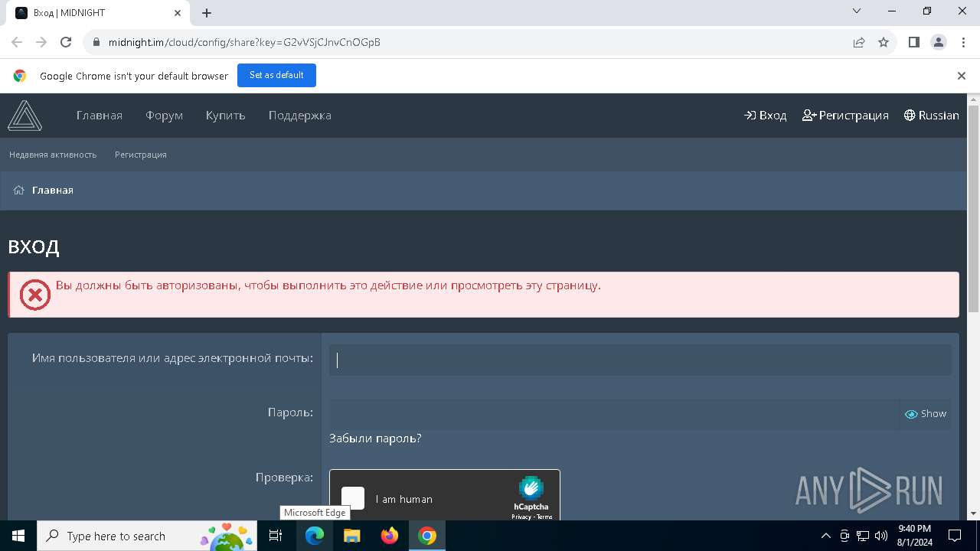
Task: Focus the Пароль password input field
Action: pos(615,414)
